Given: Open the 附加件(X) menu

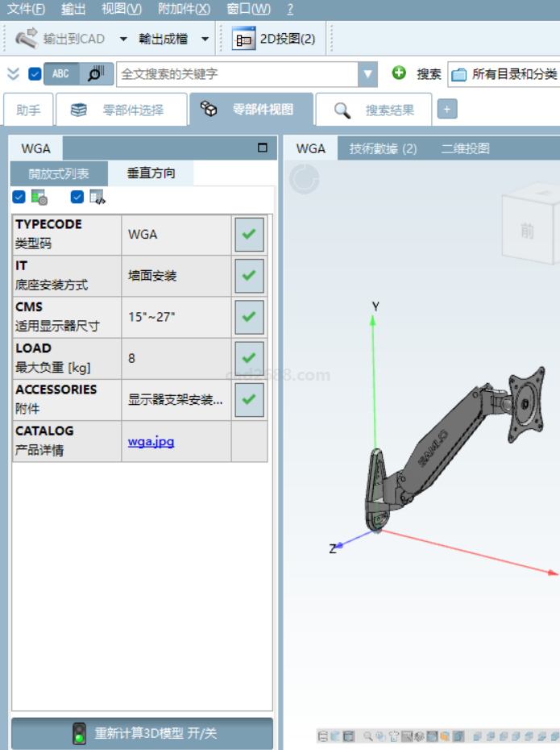Looking at the screenshot, I should pyautogui.click(x=184, y=9).
